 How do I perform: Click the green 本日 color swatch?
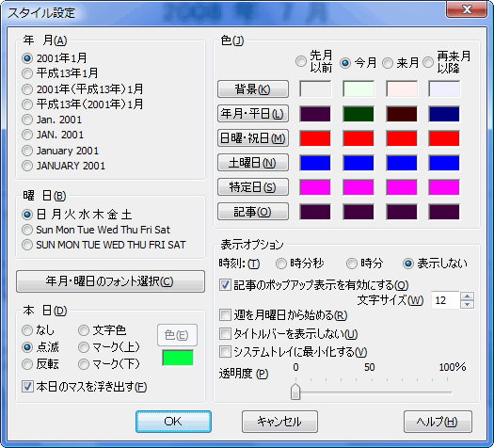178,359
